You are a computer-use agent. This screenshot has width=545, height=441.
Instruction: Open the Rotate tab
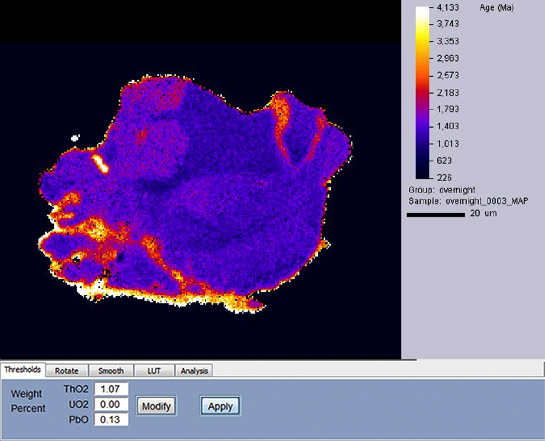(67, 371)
